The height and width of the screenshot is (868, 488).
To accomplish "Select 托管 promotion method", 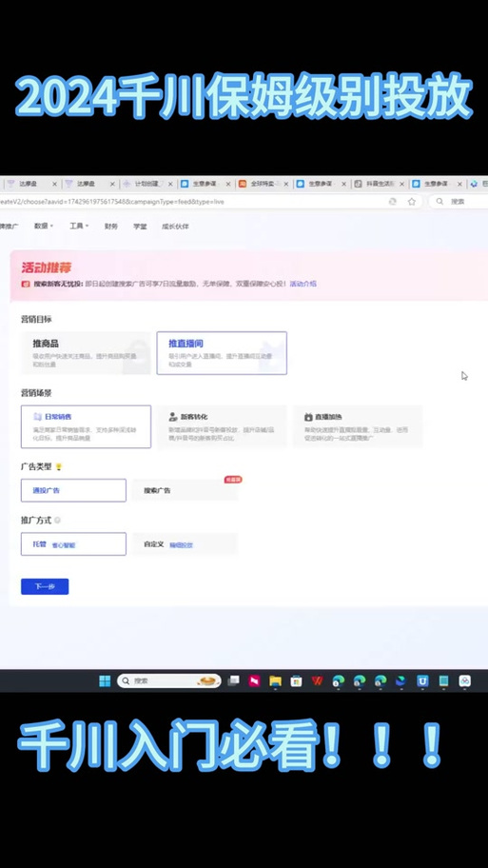I will [x=73, y=544].
